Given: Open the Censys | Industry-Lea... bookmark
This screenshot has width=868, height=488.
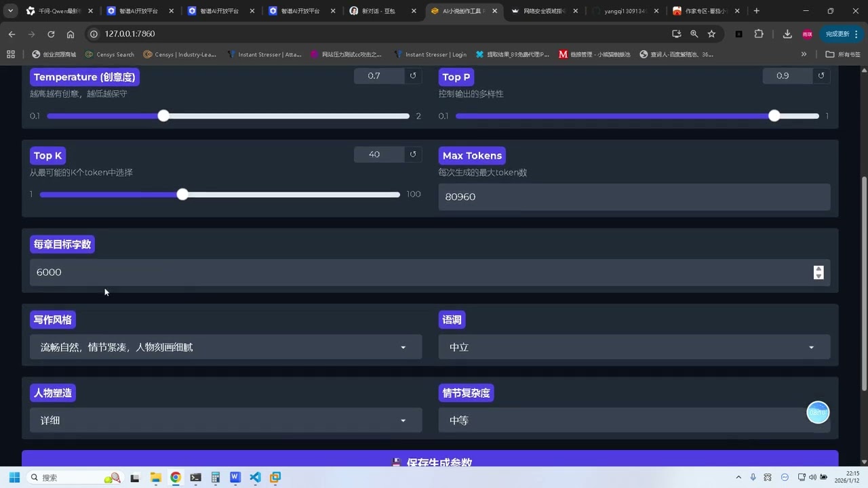Looking at the screenshot, I should (180, 54).
